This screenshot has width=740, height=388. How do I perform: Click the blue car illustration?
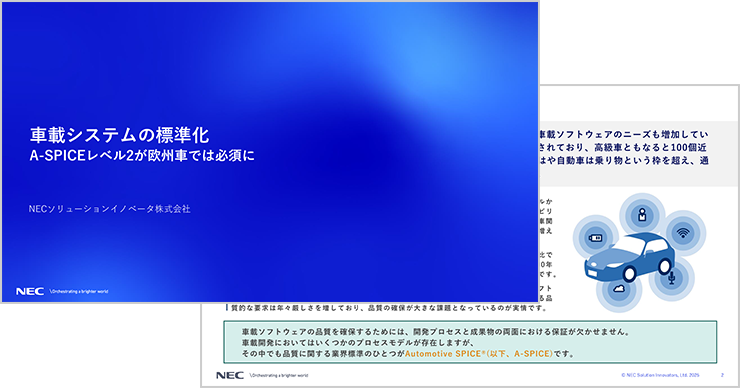tap(630, 257)
